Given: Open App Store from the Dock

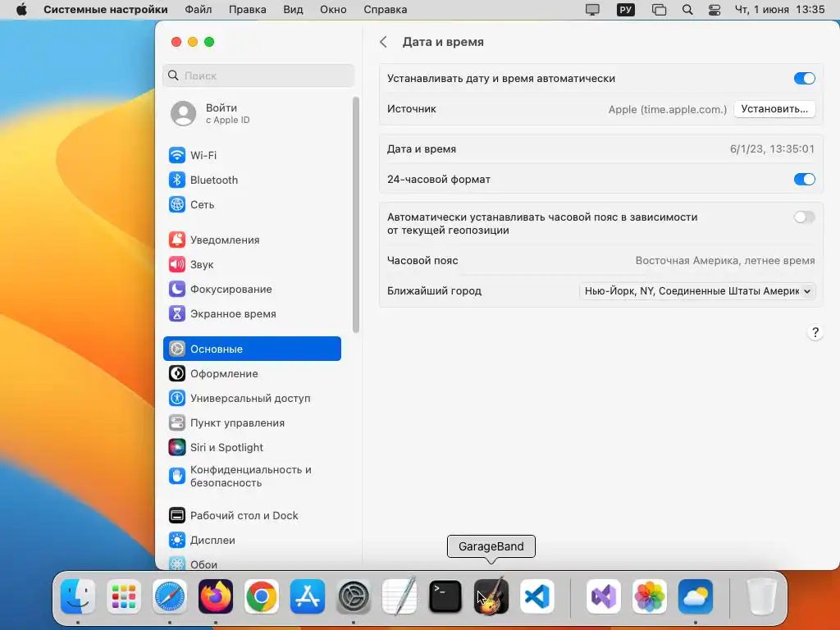Looking at the screenshot, I should tap(308, 596).
